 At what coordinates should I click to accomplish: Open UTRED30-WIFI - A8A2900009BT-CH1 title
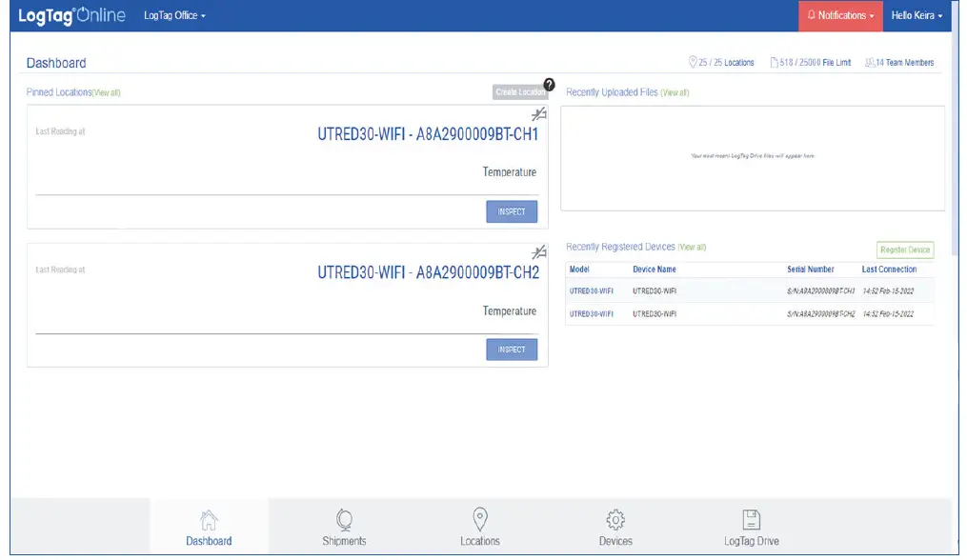428,134
